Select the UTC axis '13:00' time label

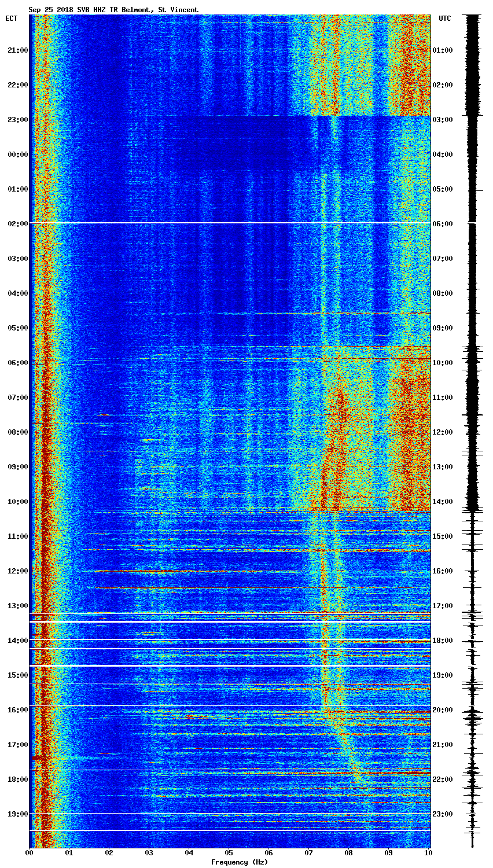[443, 467]
